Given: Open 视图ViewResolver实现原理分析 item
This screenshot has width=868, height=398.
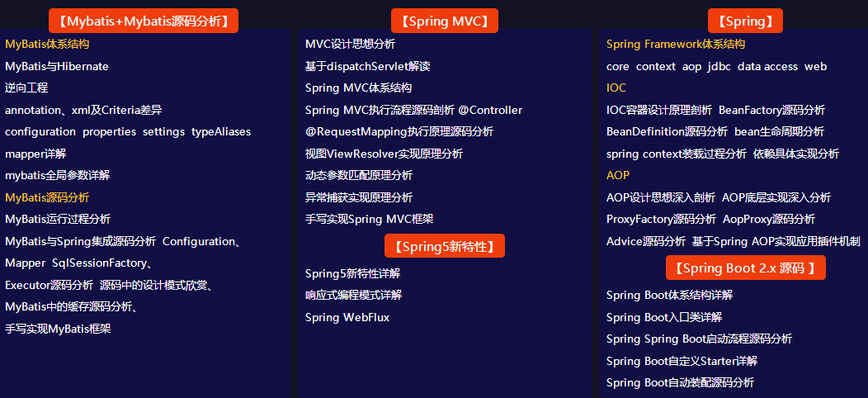Looking at the screenshot, I should click(x=384, y=154).
